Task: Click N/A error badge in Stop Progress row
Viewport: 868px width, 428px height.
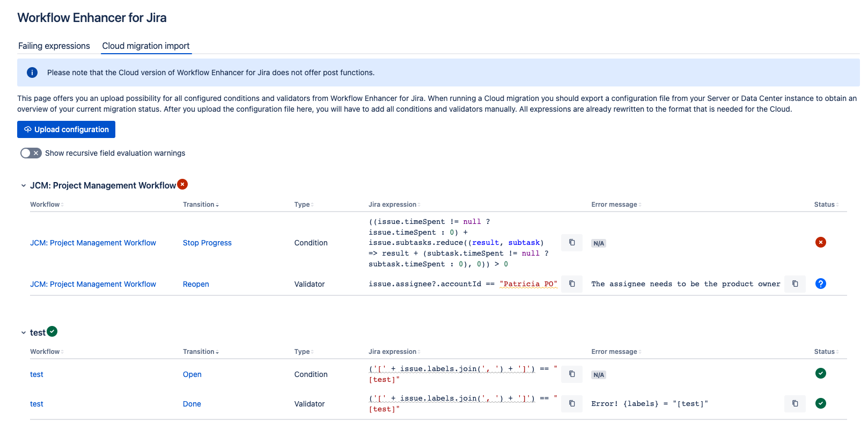Action: (x=599, y=243)
